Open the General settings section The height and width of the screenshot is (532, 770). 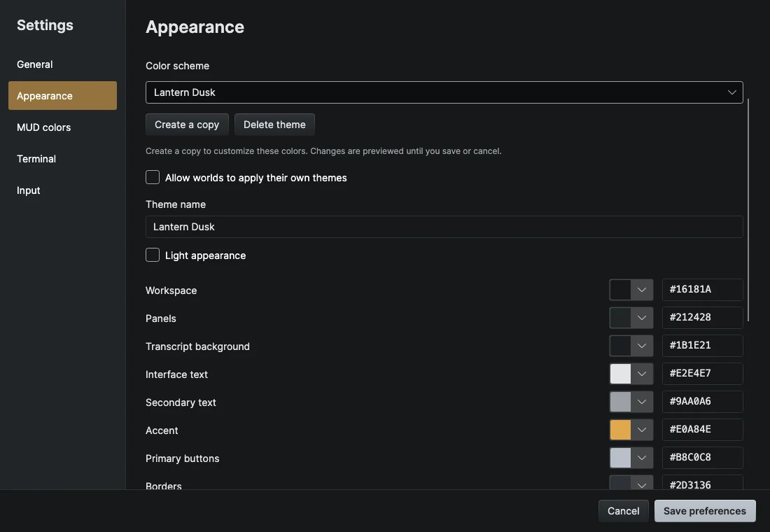62,64
